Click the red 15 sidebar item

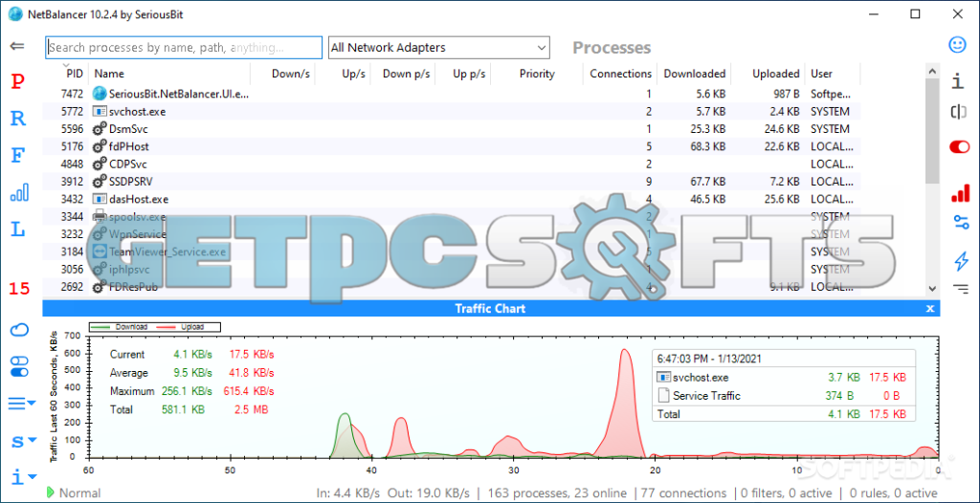19,289
